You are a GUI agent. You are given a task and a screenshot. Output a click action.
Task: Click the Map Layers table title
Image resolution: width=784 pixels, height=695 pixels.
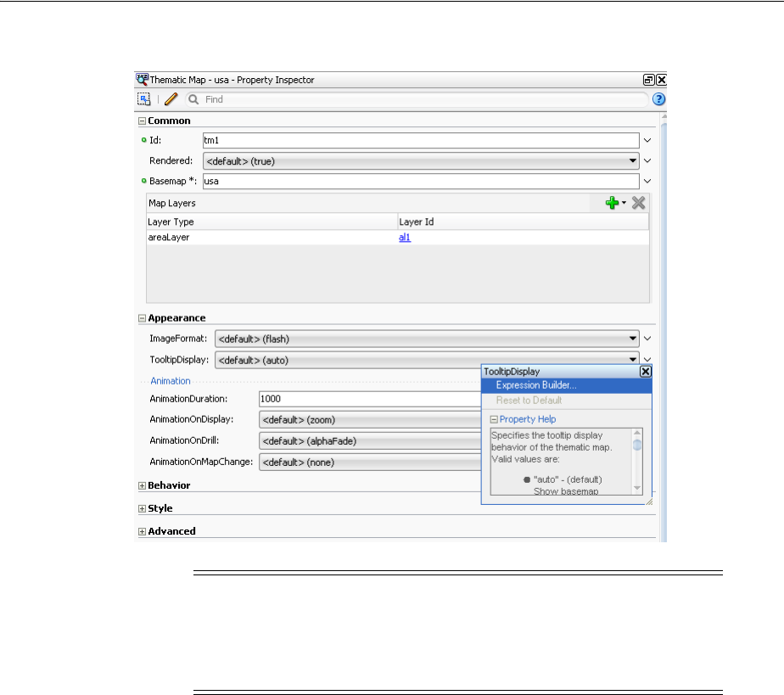pos(172,203)
